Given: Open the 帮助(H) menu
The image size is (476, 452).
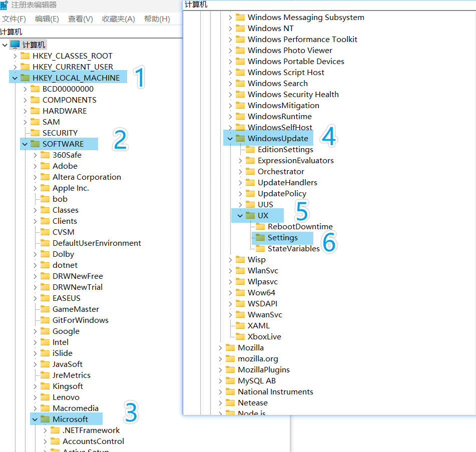Looking at the screenshot, I should (157, 19).
